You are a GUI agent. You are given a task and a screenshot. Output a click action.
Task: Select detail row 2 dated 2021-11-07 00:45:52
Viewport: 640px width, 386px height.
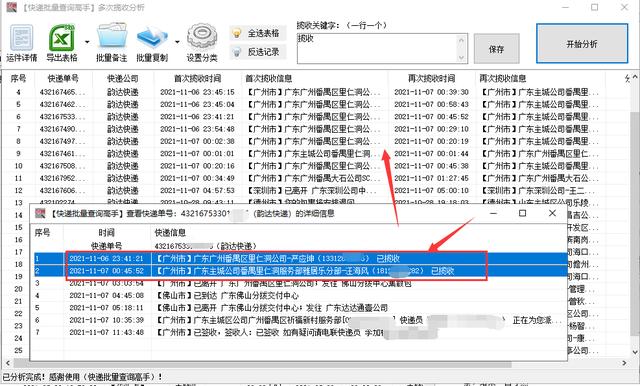click(x=300, y=271)
